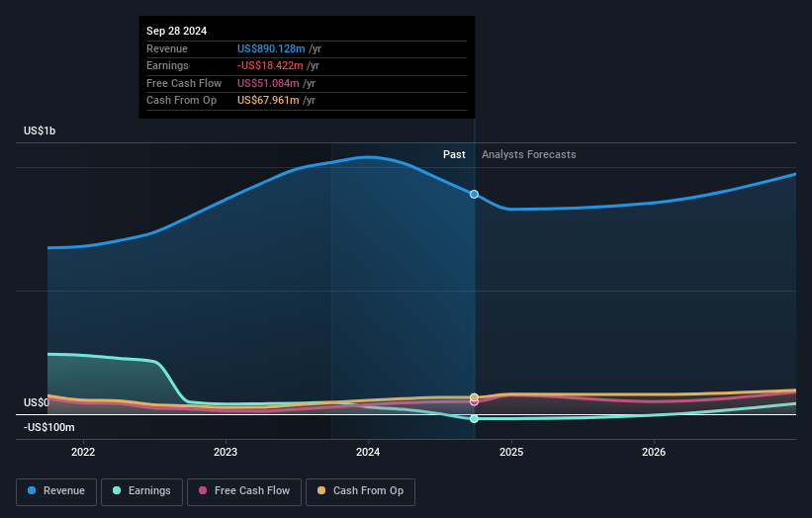This screenshot has height=518, width=812.
Task: Toggle the Cash From Op legend button
Action: (360, 491)
